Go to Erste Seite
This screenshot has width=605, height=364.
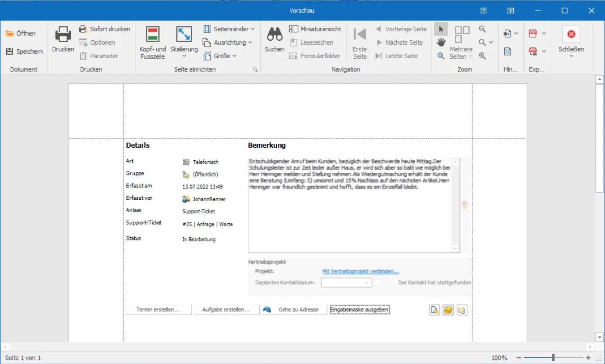click(360, 43)
